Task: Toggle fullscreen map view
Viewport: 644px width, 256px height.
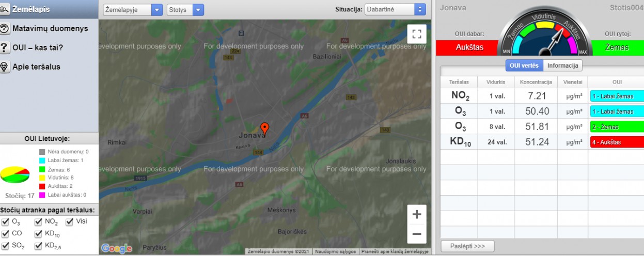Action: [416, 35]
